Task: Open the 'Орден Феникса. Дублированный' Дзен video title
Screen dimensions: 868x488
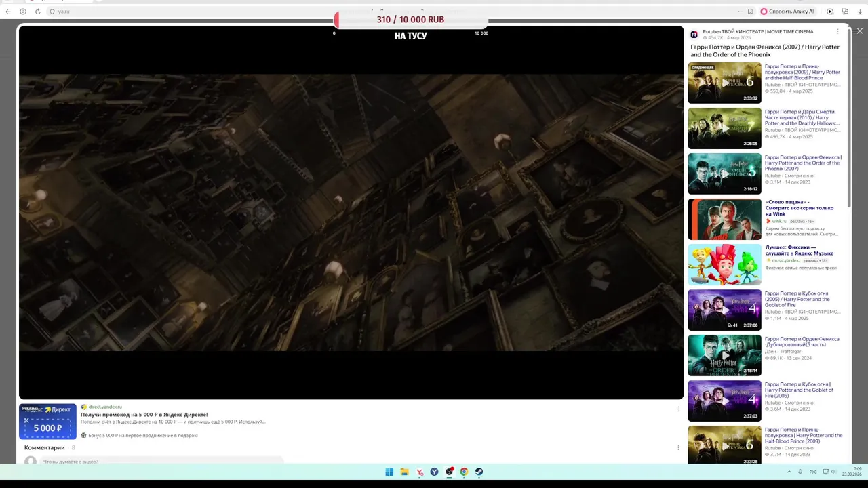Action: point(802,342)
